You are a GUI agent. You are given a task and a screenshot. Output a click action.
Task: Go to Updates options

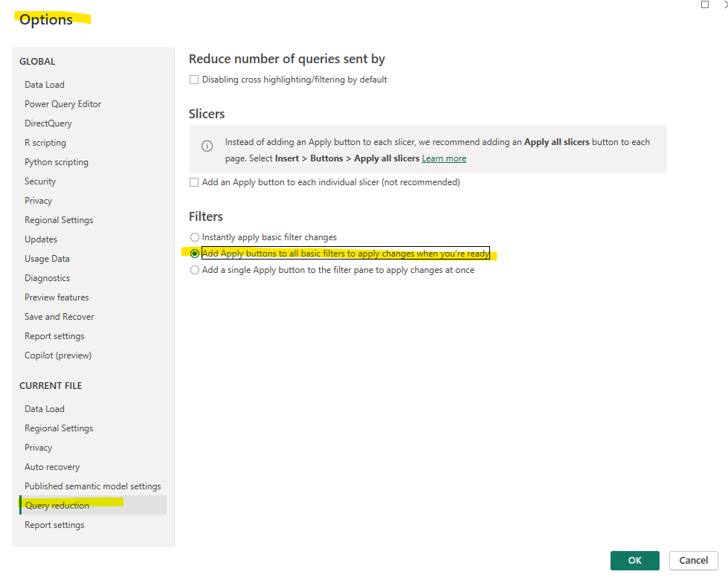tap(41, 239)
